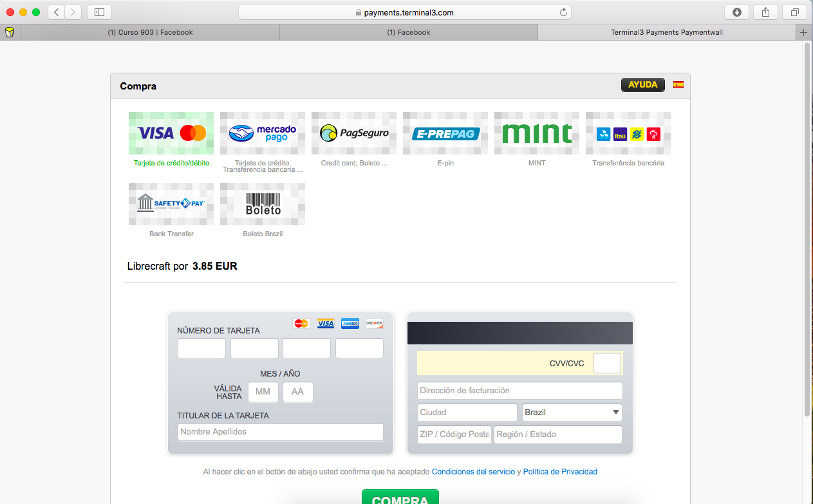This screenshot has height=504, width=813.
Task: Click the second card number field
Action: (254, 348)
